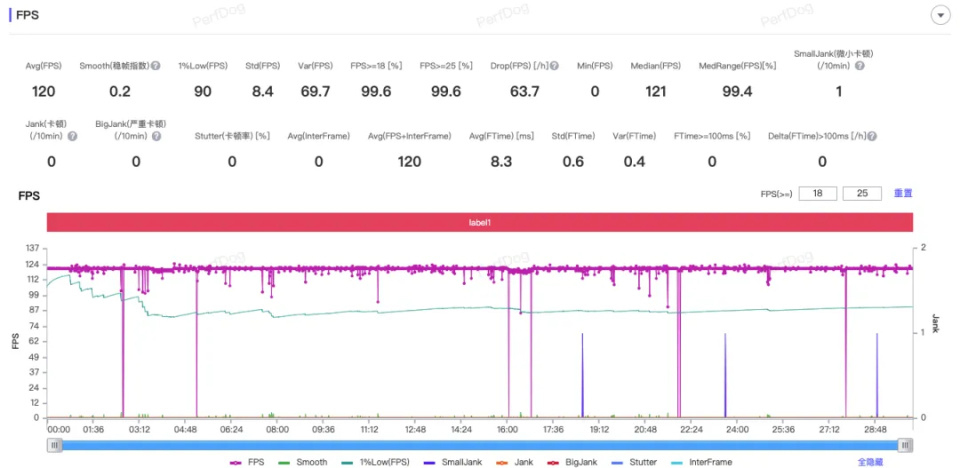Select the red label1 bar
The height and width of the screenshot is (468, 960).
[x=479, y=222]
